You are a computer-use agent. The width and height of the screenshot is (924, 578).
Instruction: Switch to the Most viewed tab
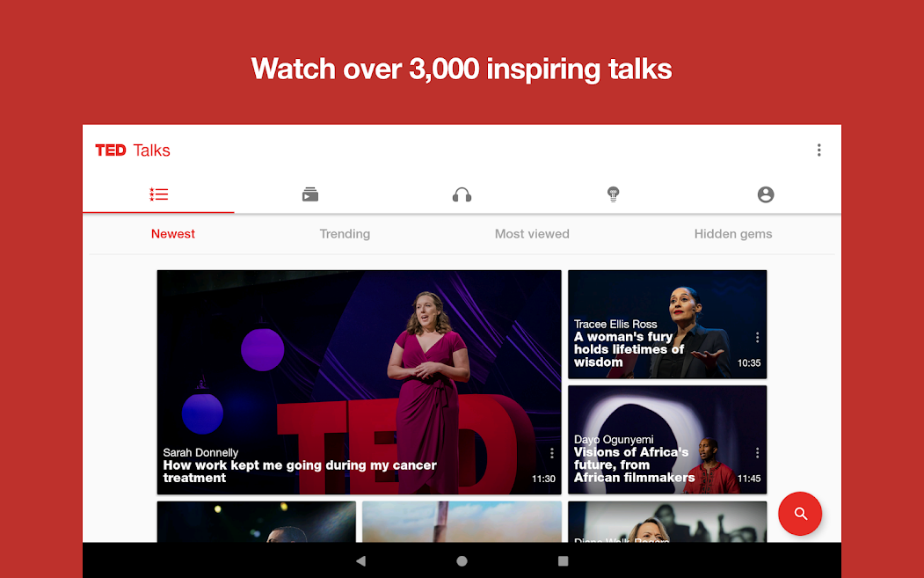pos(532,234)
